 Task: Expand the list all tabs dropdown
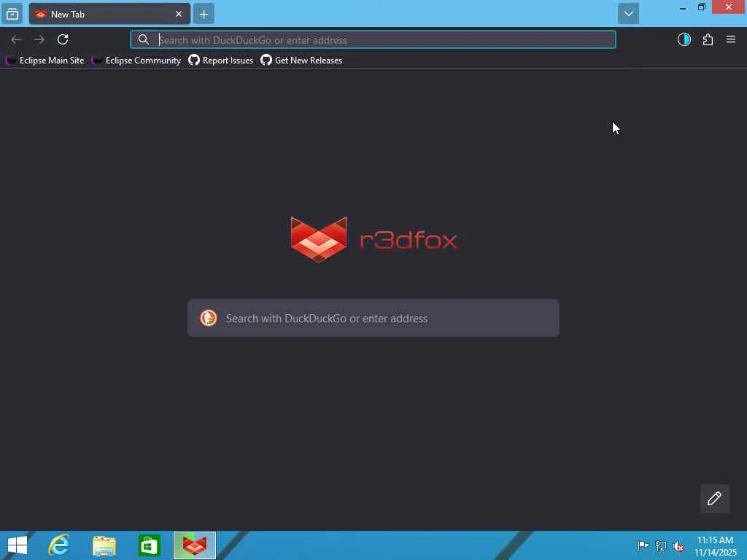[628, 14]
